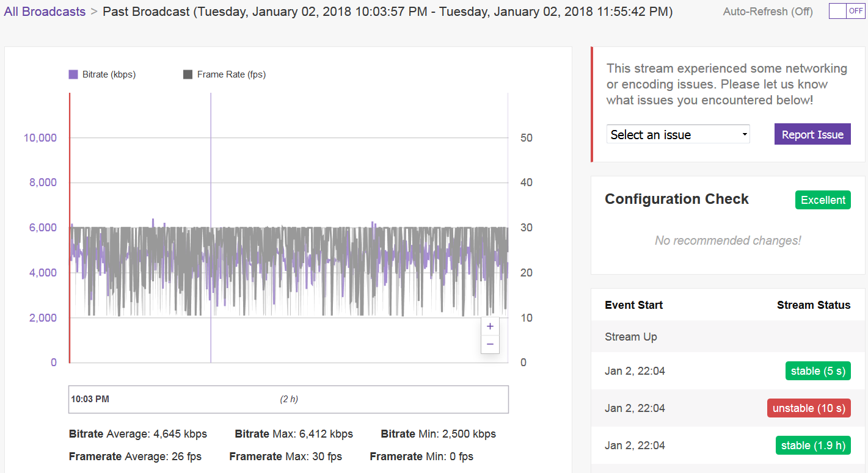Open the All Broadcasts breadcrumb link
The image size is (868, 473).
click(45, 11)
